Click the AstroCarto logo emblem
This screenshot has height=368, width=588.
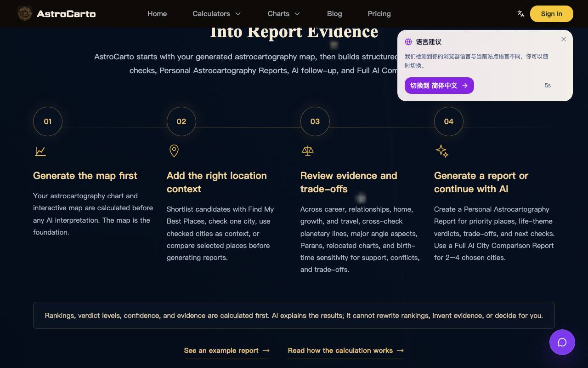(24, 14)
